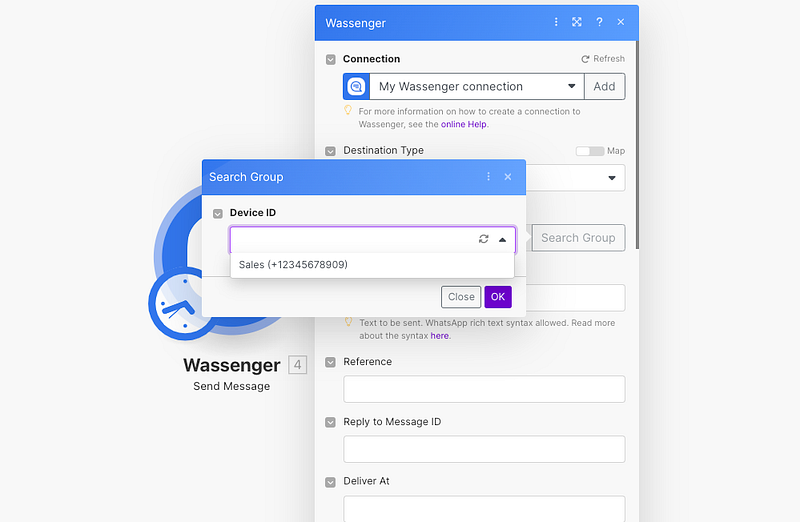The height and width of the screenshot is (522, 800).
Task: Select Sales (+12345678909) from the list
Action: [x=293, y=265]
